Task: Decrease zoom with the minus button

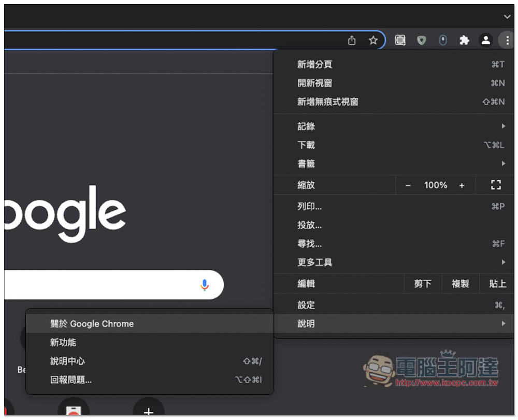Action: click(x=408, y=185)
